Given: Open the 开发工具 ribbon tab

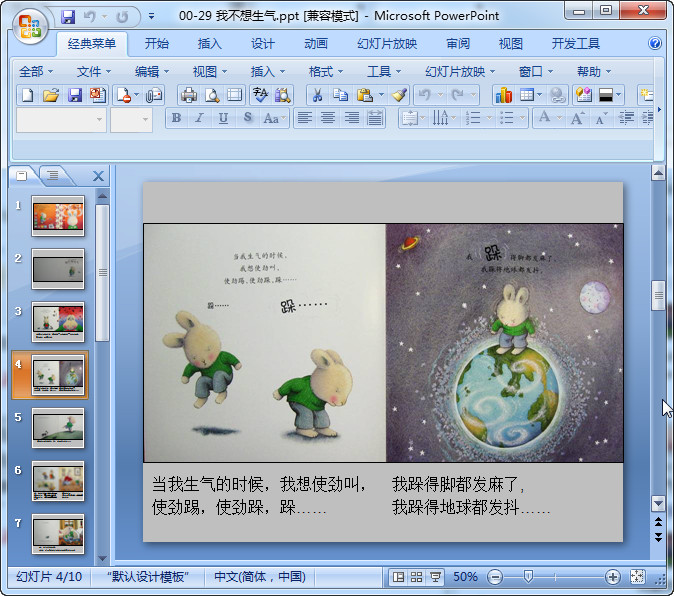Looking at the screenshot, I should click(x=576, y=43).
